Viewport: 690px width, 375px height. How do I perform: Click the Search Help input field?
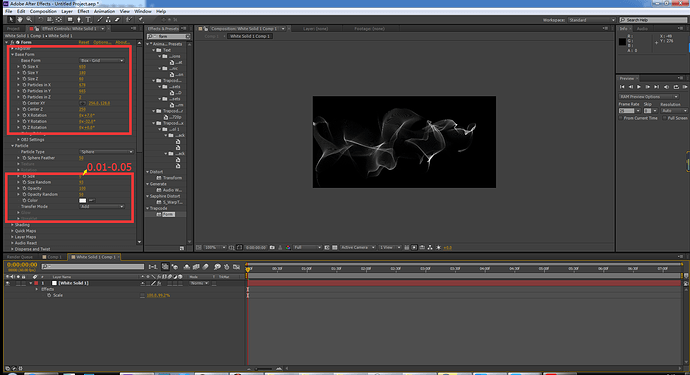tap(653, 20)
